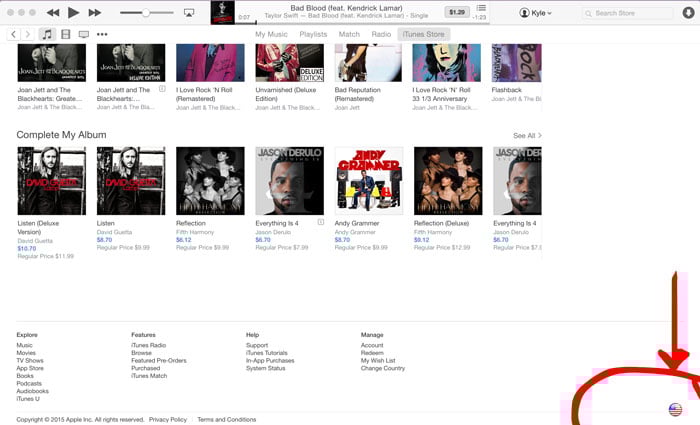700x425 pixels.
Task: Open the Kyle account dropdown
Action: (x=536, y=13)
